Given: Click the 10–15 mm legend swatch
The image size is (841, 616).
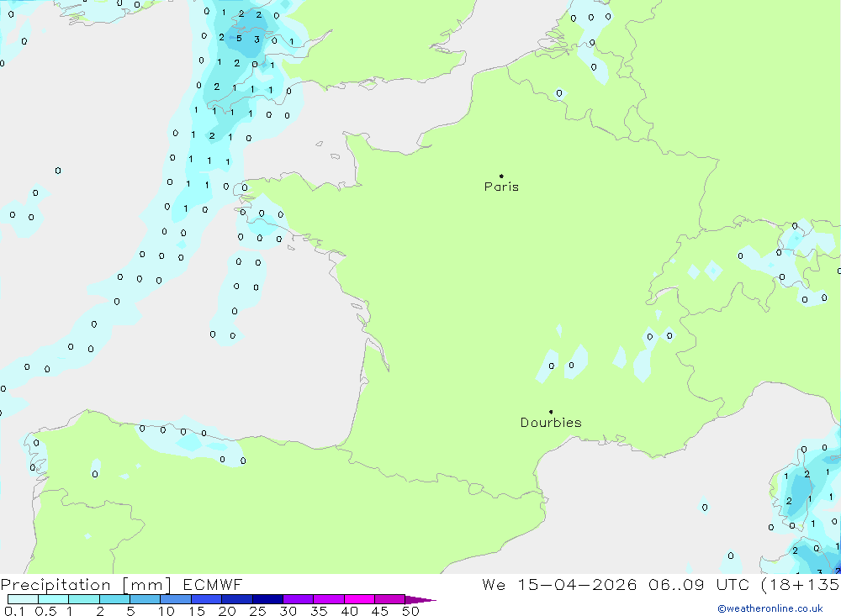Looking at the screenshot, I should (x=176, y=599).
